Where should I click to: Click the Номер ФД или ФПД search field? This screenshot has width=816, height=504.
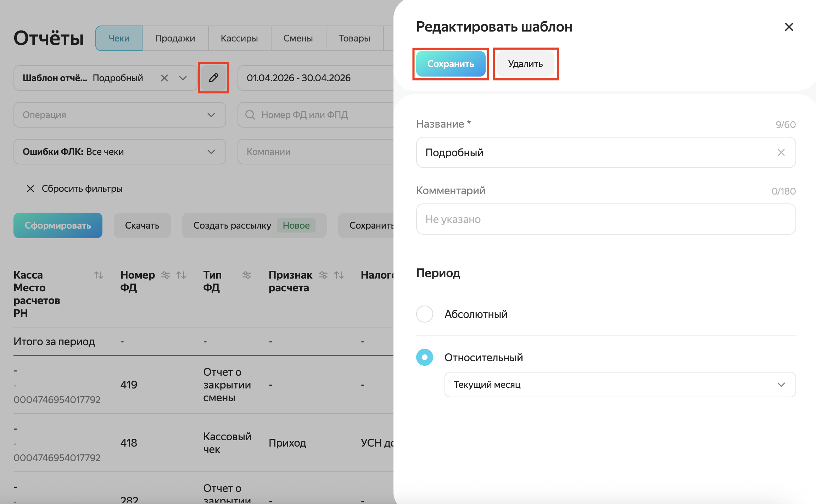pos(315,115)
